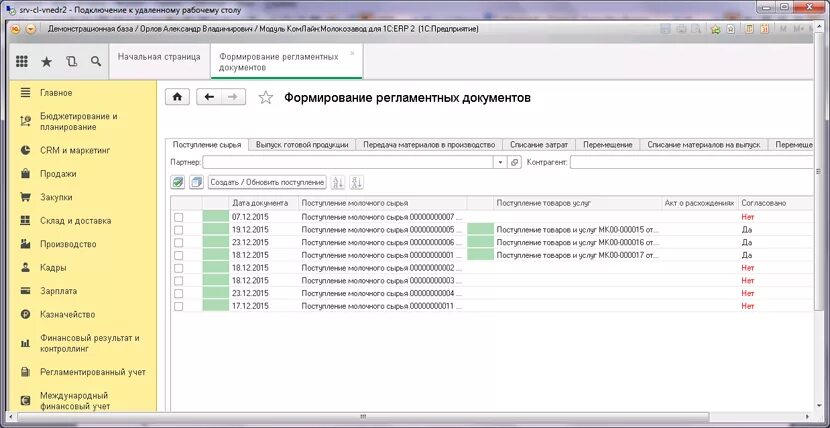Navigate back with left arrow
The height and width of the screenshot is (428, 830).
(x=209, y=97)
